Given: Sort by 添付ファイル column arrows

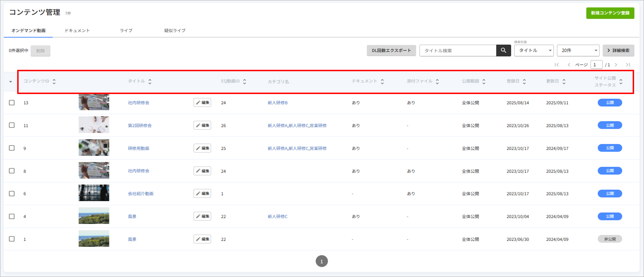Looking at the screenshot, I should click(x=437, y=81).
